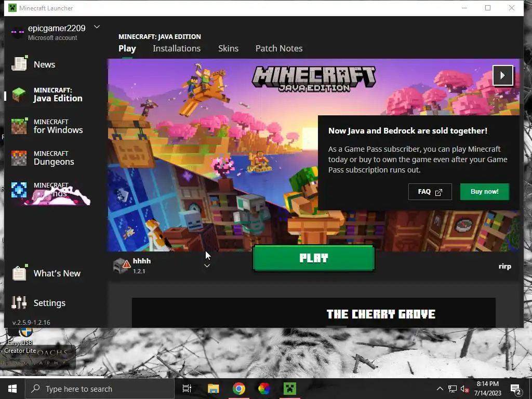532x399 pixels.
Task: Open the Windows Start menu
Action: (x=12, y=389)
